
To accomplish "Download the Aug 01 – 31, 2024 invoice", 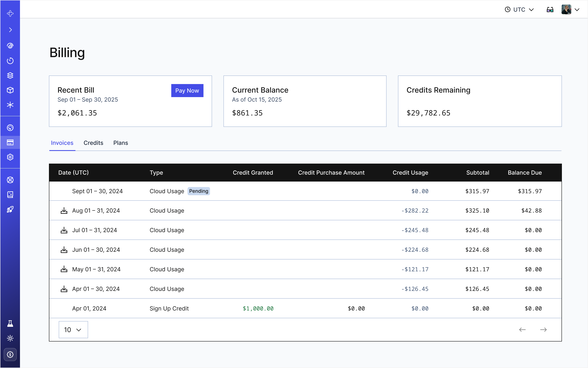I will [64, 210].
